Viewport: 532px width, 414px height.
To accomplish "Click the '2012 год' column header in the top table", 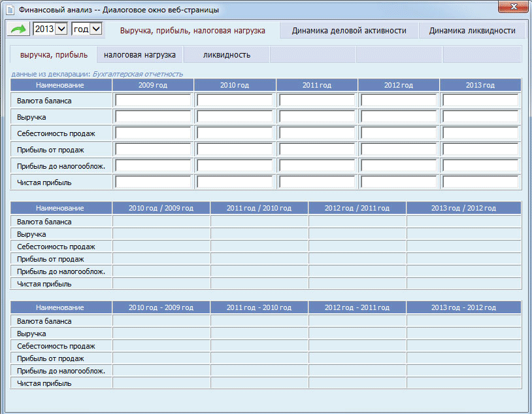I will [399, 85].
